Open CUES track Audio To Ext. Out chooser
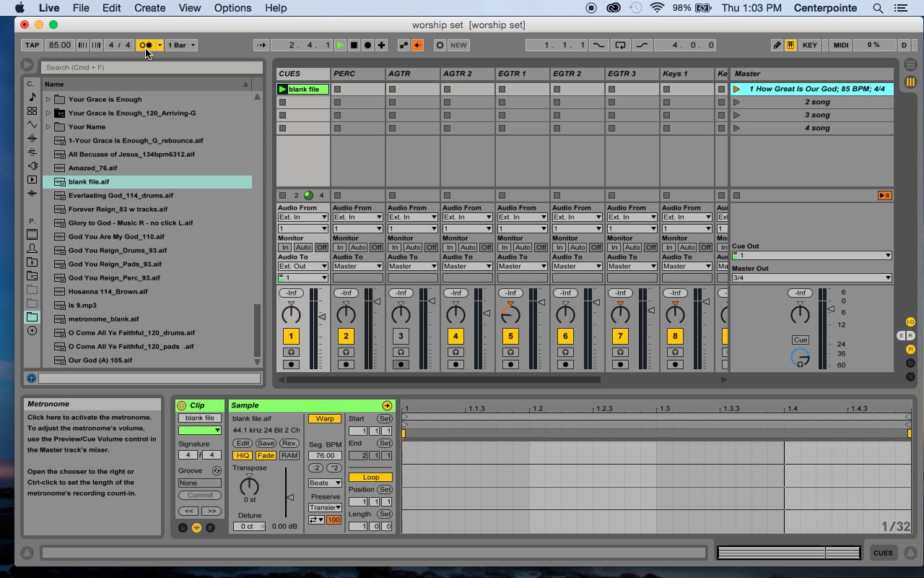924x578 pixels. click(x=302, y=267)
